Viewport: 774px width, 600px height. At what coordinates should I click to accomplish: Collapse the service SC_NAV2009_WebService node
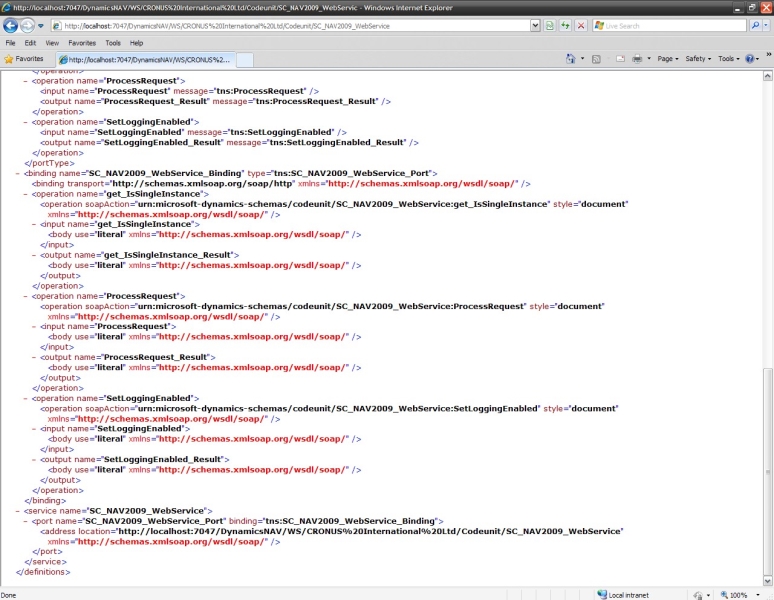[17, 511]
